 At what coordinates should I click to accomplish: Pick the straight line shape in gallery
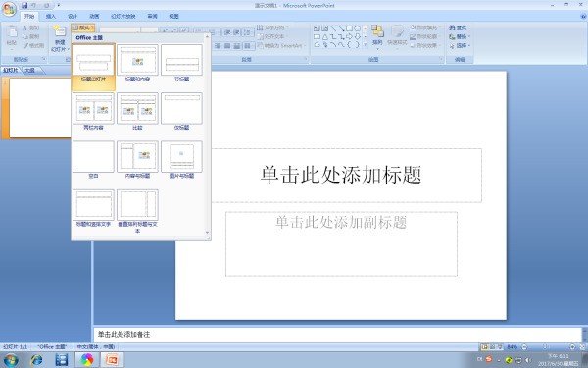point(332,28)
